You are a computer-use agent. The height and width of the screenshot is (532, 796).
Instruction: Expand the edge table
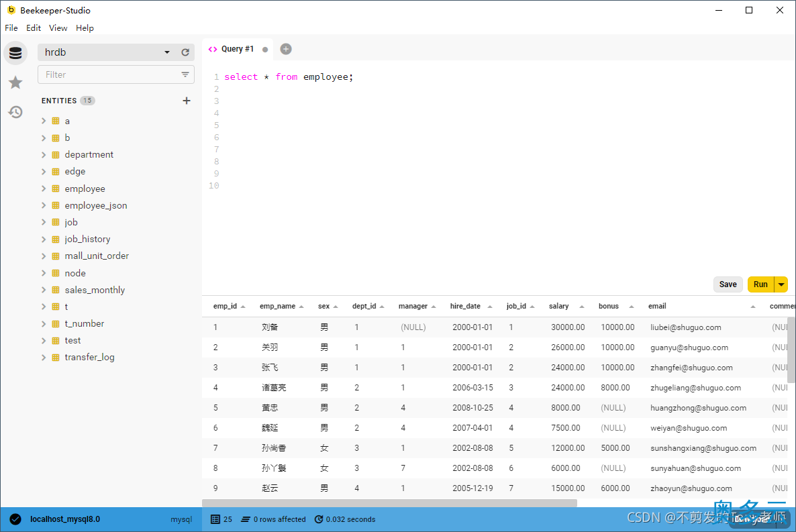point(44,172)
